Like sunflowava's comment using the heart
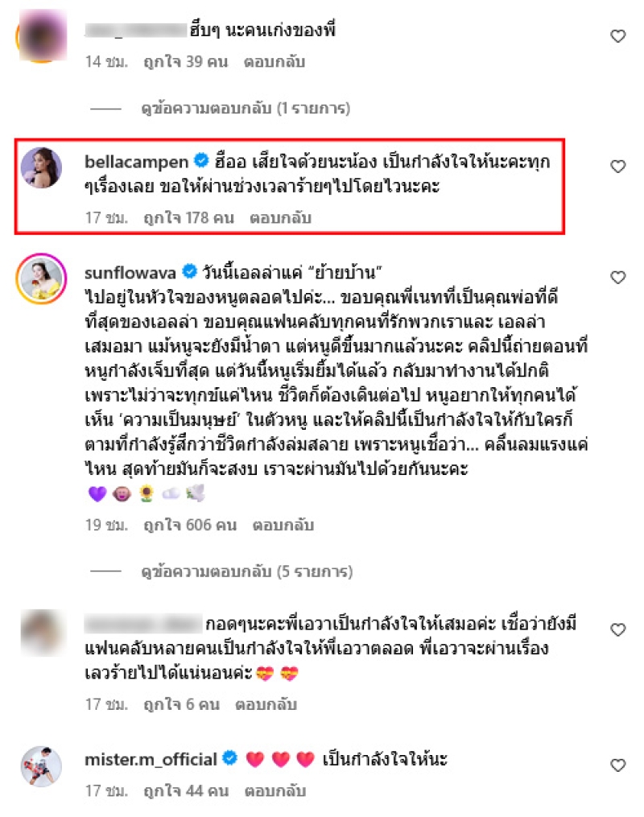Viewport: 644px width, 817px height. 617,277
